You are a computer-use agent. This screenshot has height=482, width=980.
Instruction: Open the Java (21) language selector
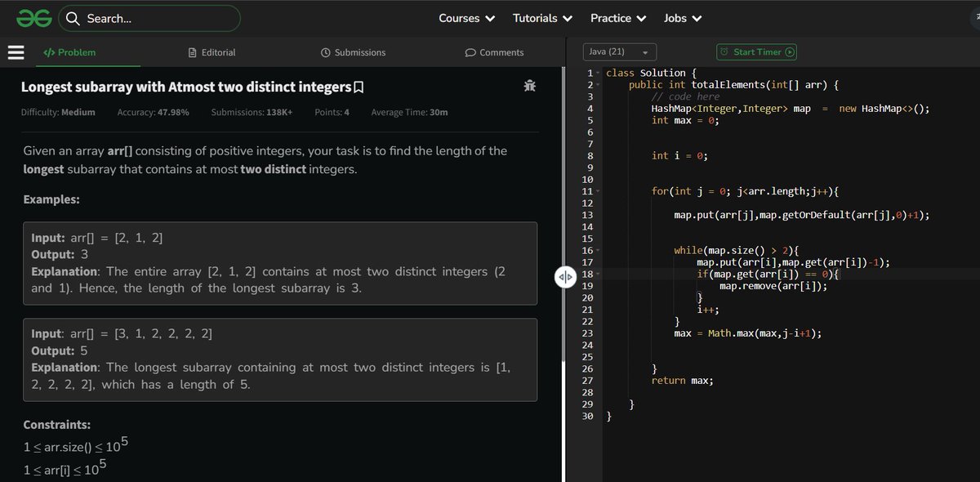619,52
